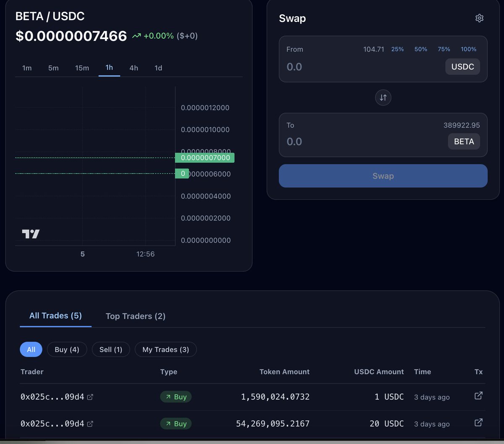Image resolution: width=504 pixels, height=444 pixels.
Task: Filter trades by Buy (4)
Action: (67, 349)
